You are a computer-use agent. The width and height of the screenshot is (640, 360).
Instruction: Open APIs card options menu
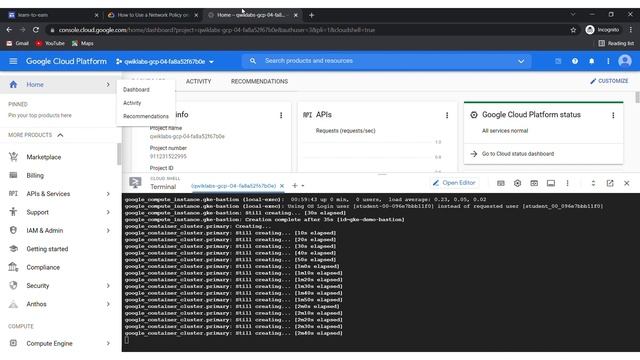tap(447, 116)
